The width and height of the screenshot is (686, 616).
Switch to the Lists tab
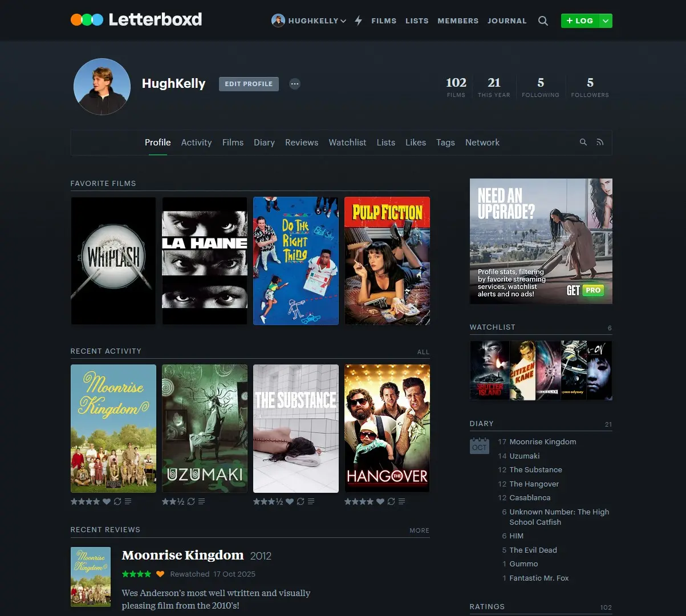[x=385, y=143]
